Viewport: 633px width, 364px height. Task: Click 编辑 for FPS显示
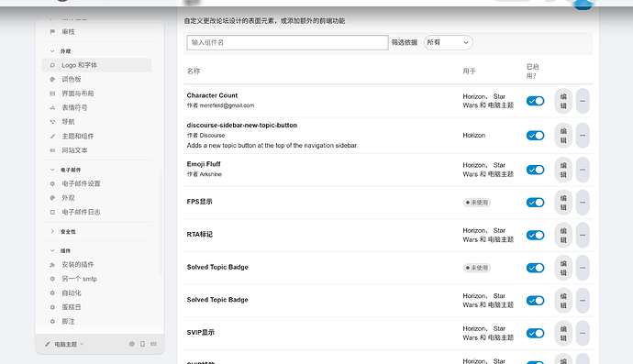pyautogui.click(x=563, y=203)
